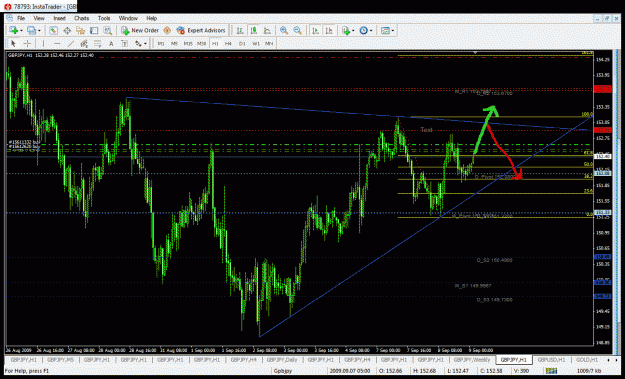Zoom out of the chart
Viewport: 625px width, 379px height.
click(x=297, y=30)
